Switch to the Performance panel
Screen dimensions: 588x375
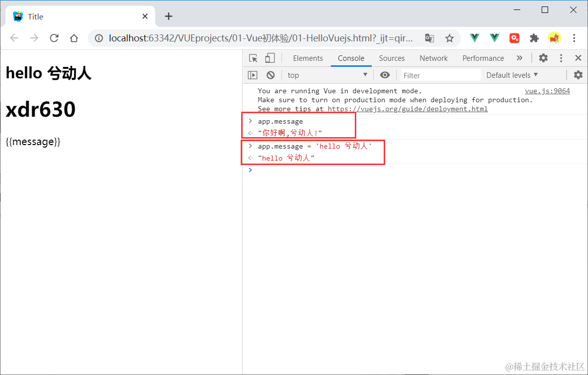[x=483, y=58]
